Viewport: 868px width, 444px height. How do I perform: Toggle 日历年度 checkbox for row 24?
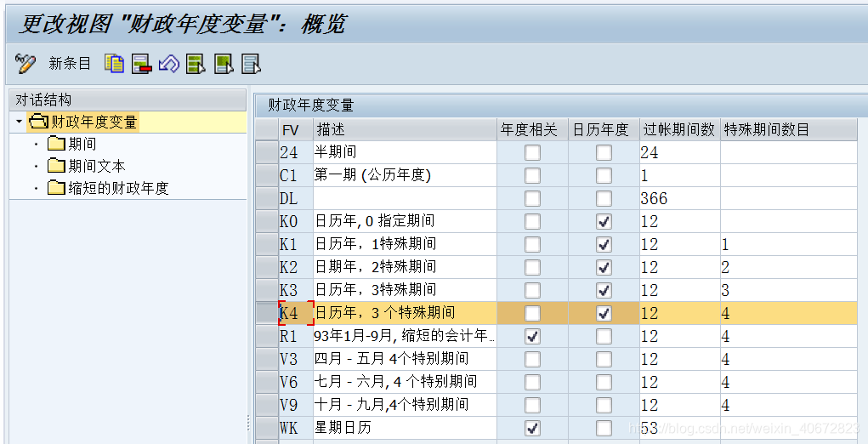coord(604,152)
